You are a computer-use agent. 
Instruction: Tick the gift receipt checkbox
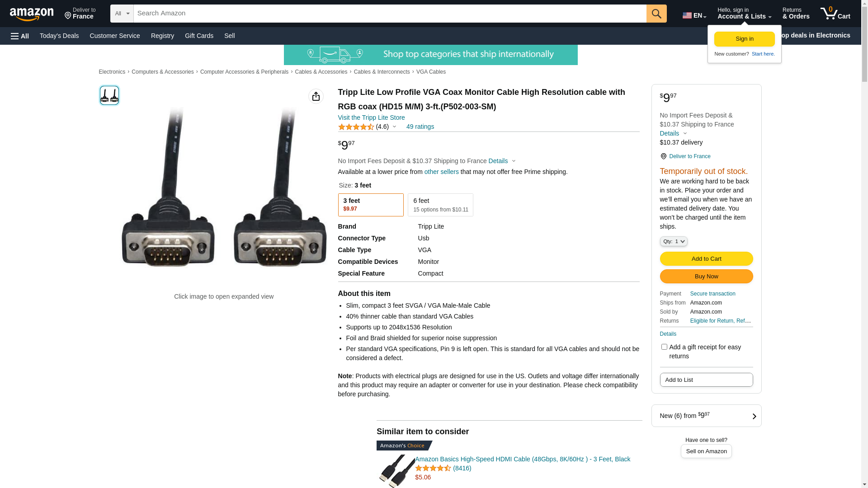664,347
